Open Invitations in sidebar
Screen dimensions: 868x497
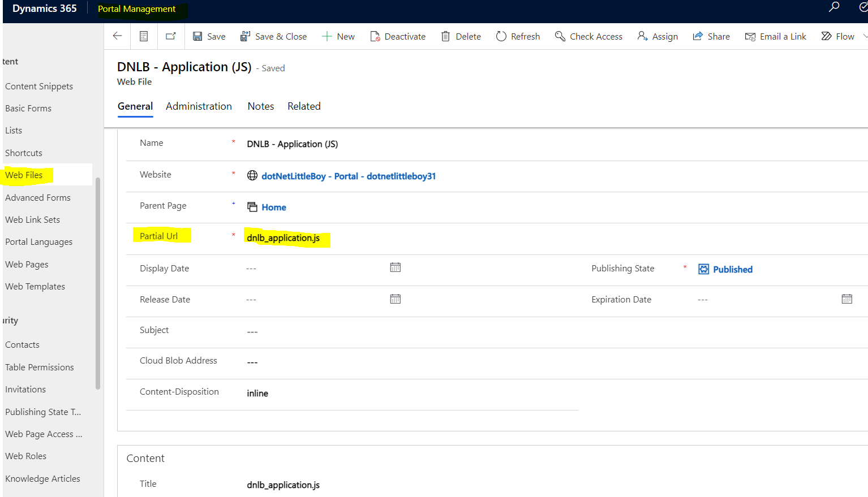(x=25, y=390)
